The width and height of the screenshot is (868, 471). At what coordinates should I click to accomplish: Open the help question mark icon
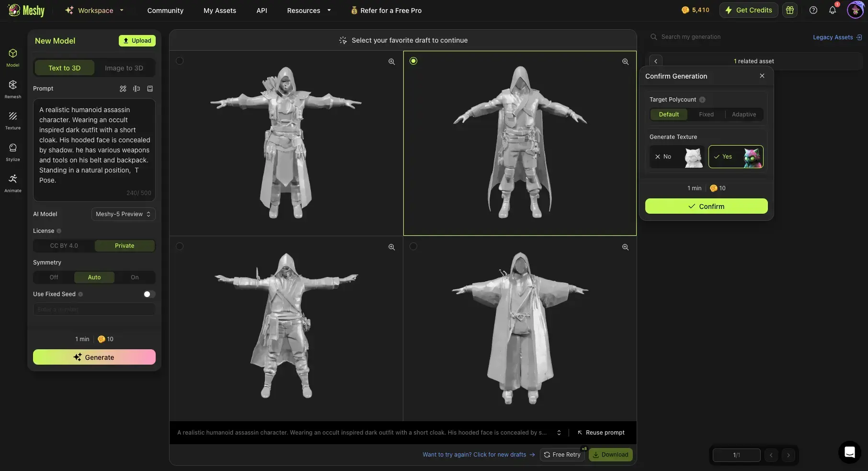[813, 10]
